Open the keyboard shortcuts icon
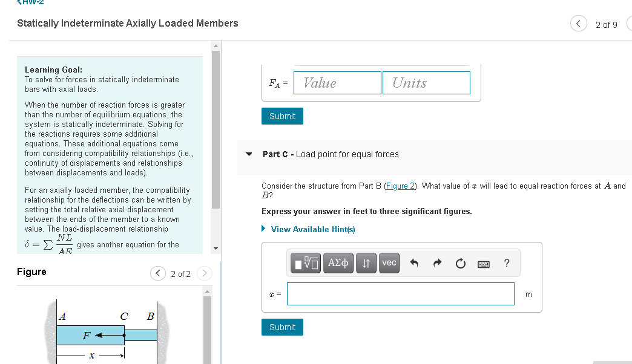Screen dimensions: 632x364 click(484, 262)
